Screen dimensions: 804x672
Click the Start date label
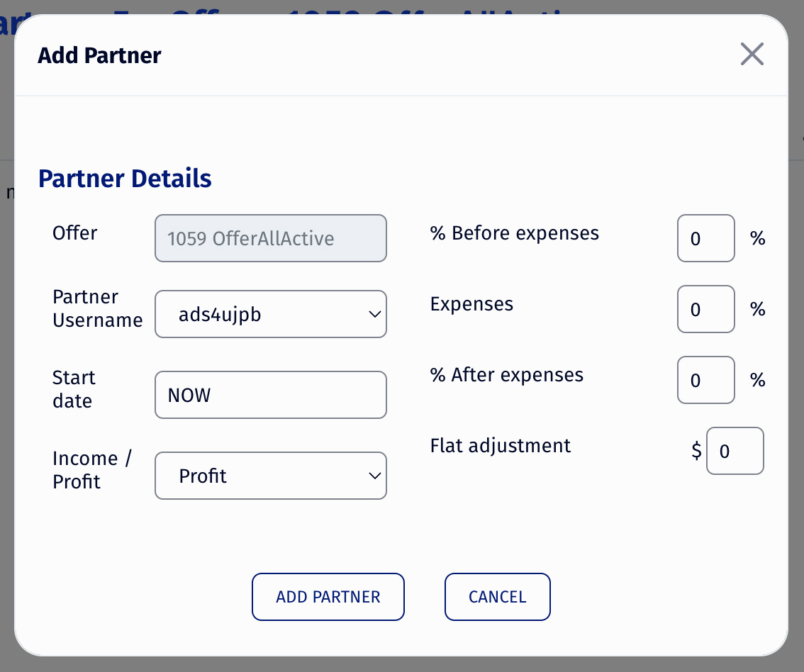(x=74, y=389)
